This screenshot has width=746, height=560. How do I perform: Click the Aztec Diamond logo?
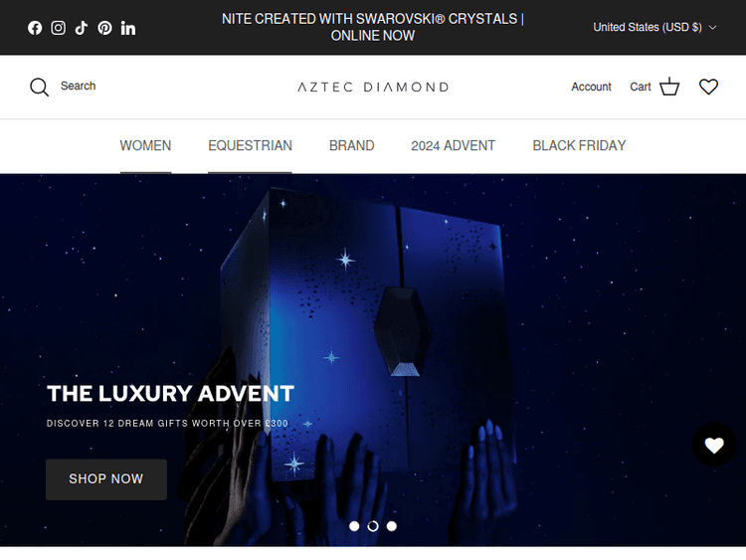pos(373,88)
